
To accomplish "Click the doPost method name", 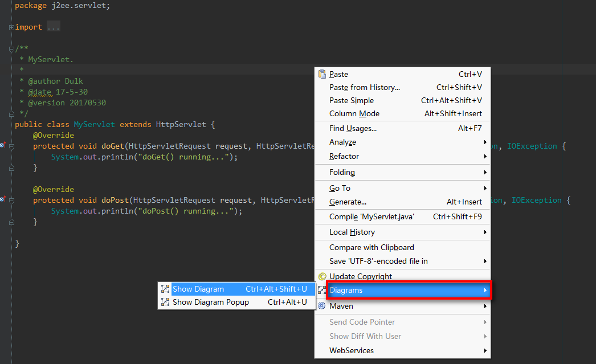I will point(115,201).
